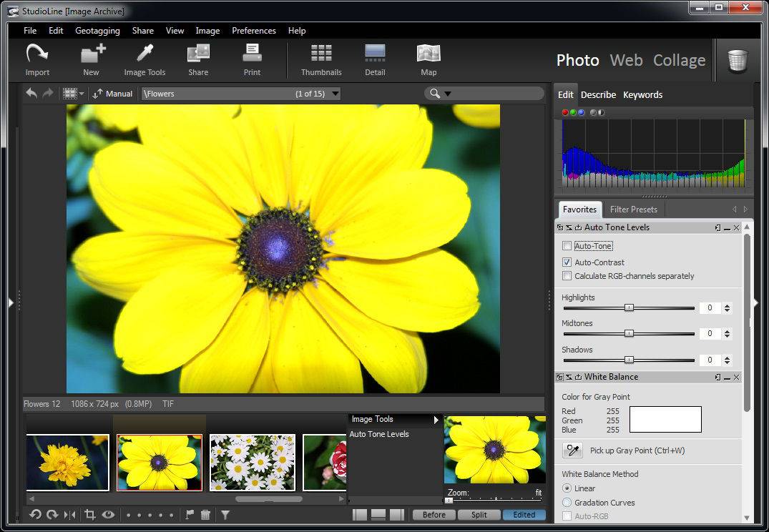This screenshot has width=769, height=532.
Task: Click the Midtones slider handle
Action: (630, 333)
